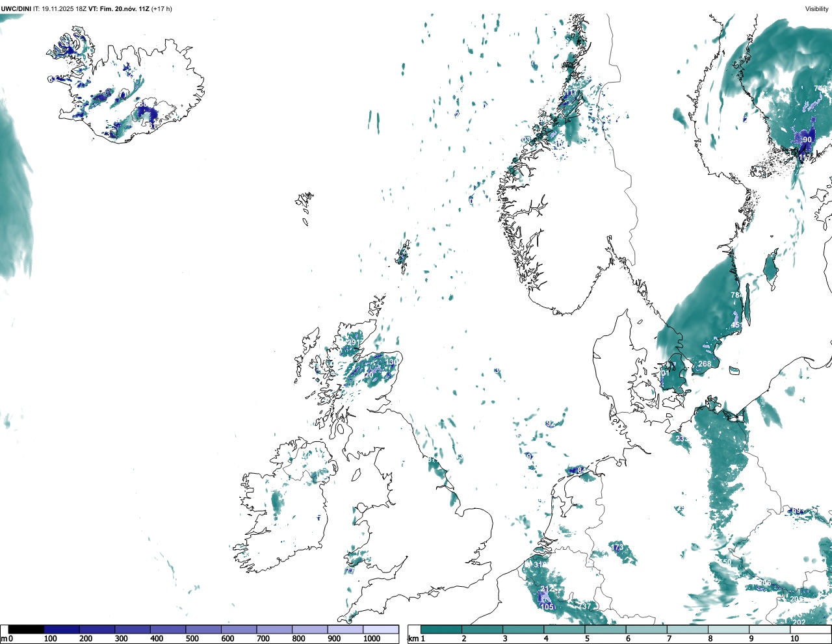Click the 'VT: Fim. 20.nóv. 11Z' valid time

pos(118,8)
